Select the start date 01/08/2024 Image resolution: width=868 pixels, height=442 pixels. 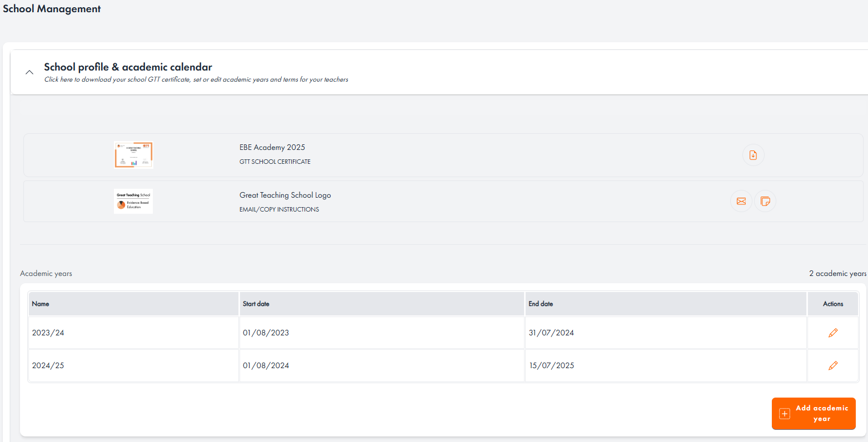(266, 365)
